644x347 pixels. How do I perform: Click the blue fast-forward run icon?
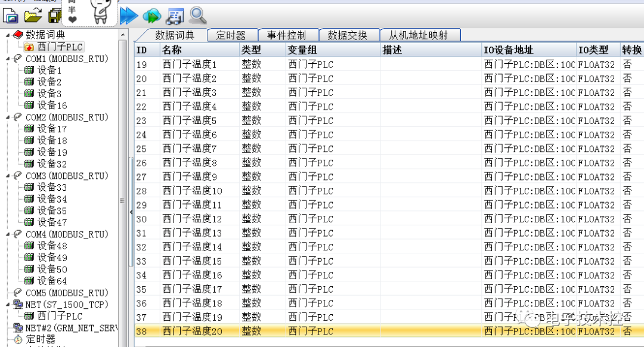129,16
